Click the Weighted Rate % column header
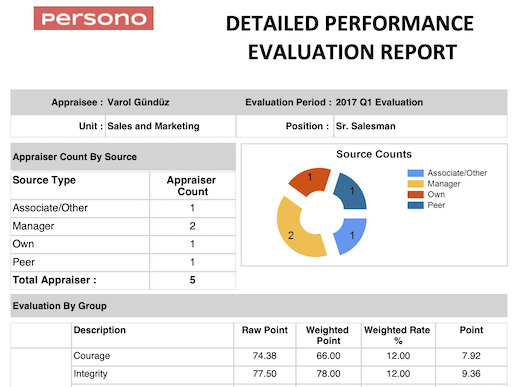Image resolution: width=523 pixels, height=387 pixels. coord(398,335)
